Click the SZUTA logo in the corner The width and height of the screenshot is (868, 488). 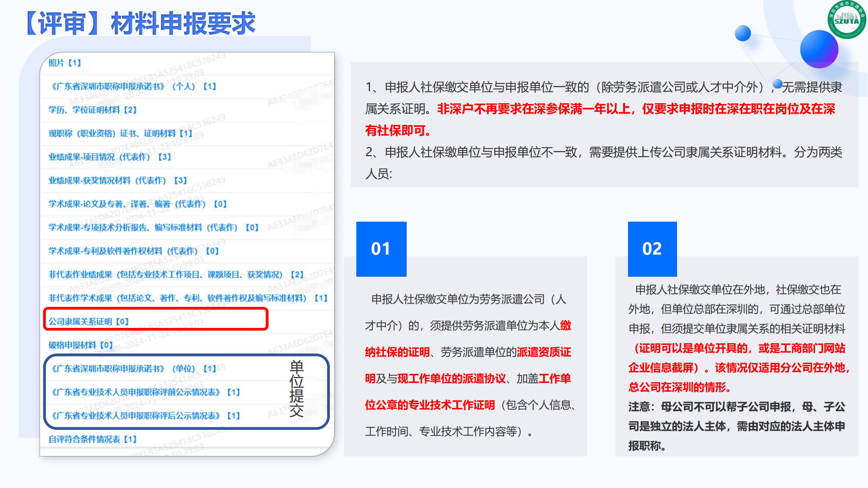tap(846, 20)
